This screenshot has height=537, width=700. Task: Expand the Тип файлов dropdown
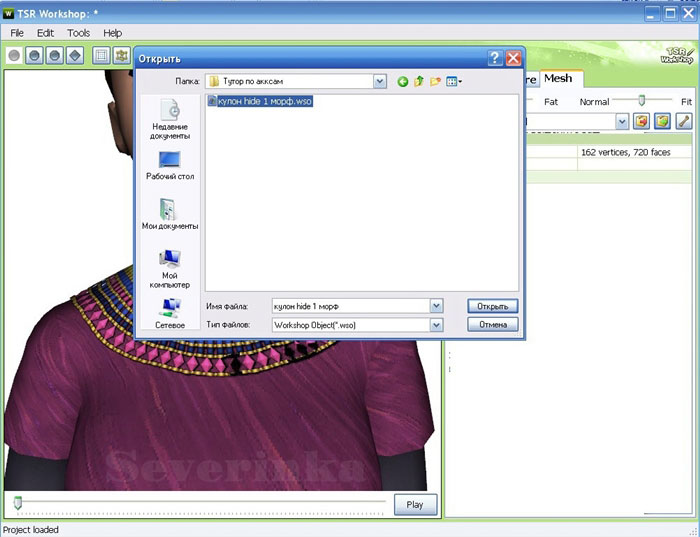[436, 325]
